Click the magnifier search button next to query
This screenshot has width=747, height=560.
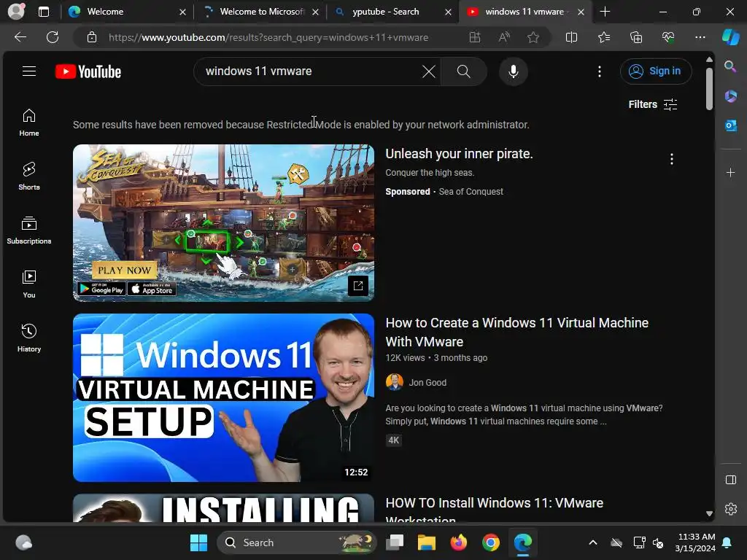tap(463, 71)
